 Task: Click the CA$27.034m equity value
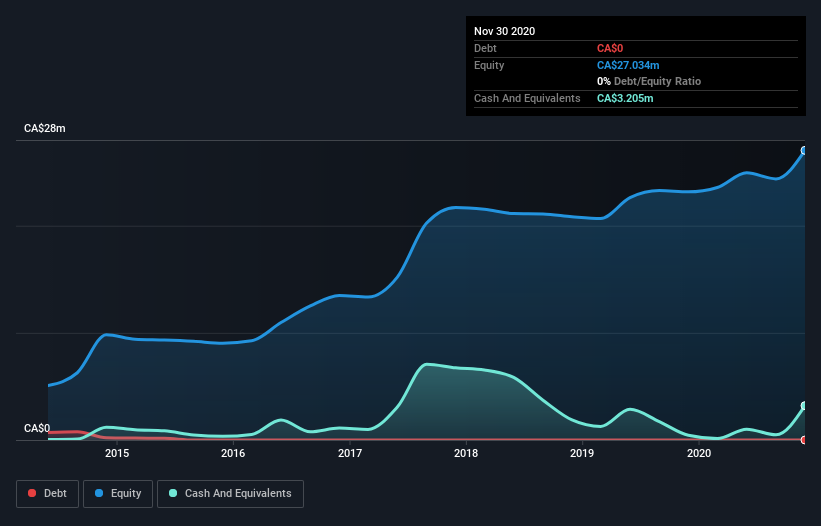click(x=628, y=65)
